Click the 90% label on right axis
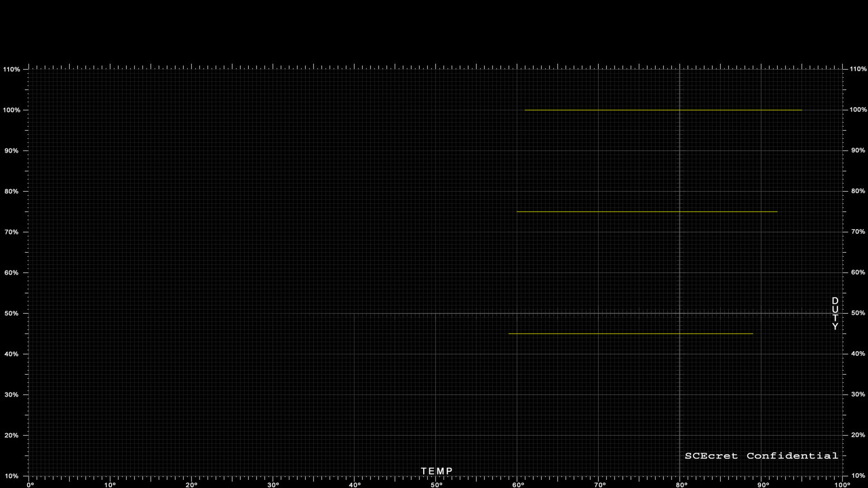This screenshot has height=488, width=868. (x=858, y=150)
